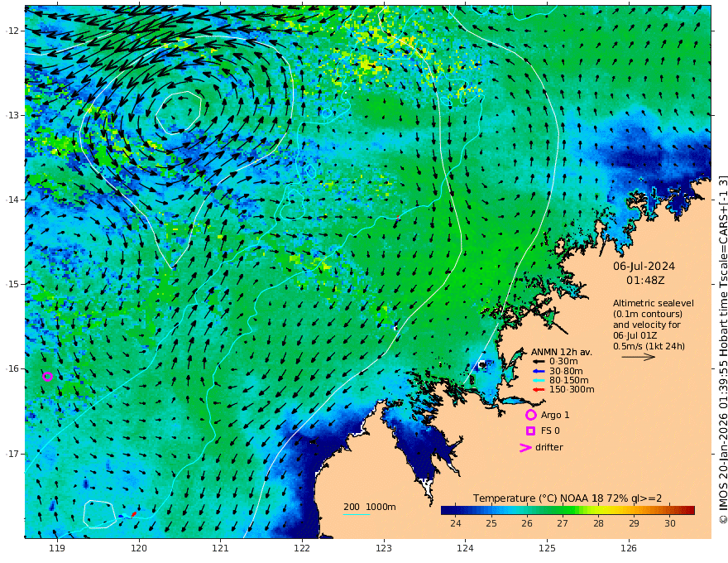
Task: Click the latitude axis label -17
Action: click(x=12, y=454)
